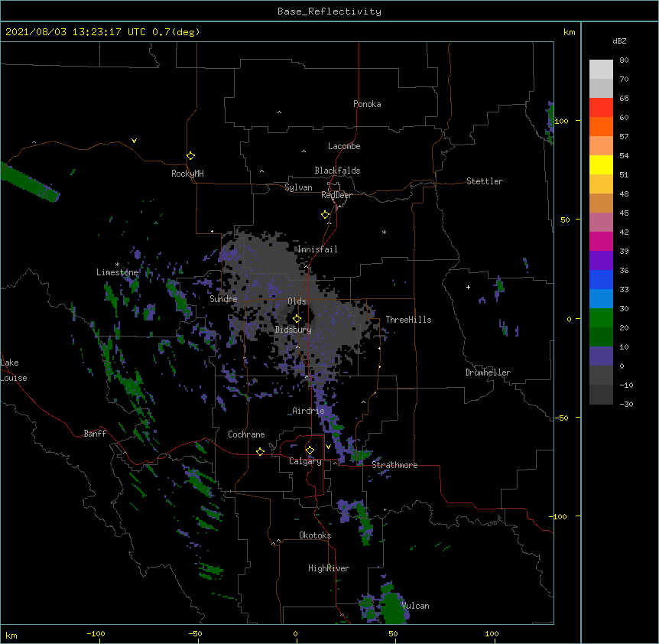Click the -30 value on the dBZ legend
Screen dimensions: 659x644
pos(626,405)
